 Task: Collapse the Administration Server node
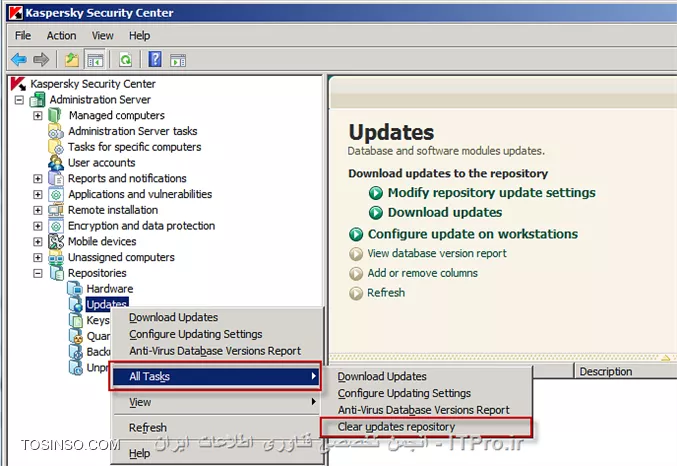19,100
